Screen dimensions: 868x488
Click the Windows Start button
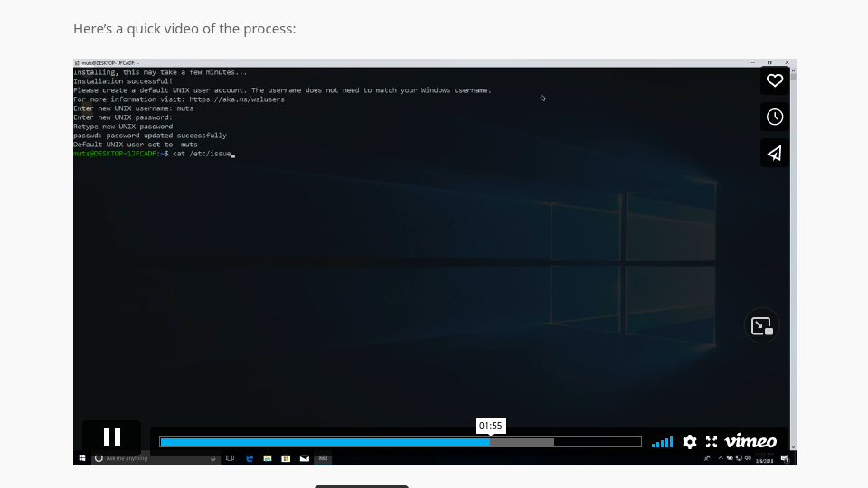point(82,459)
